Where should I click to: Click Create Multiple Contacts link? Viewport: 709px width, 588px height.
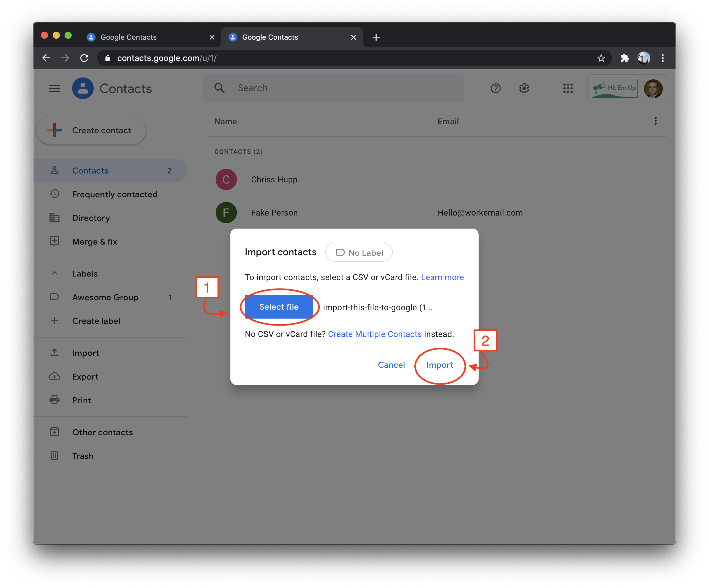[x=375, y=334]
